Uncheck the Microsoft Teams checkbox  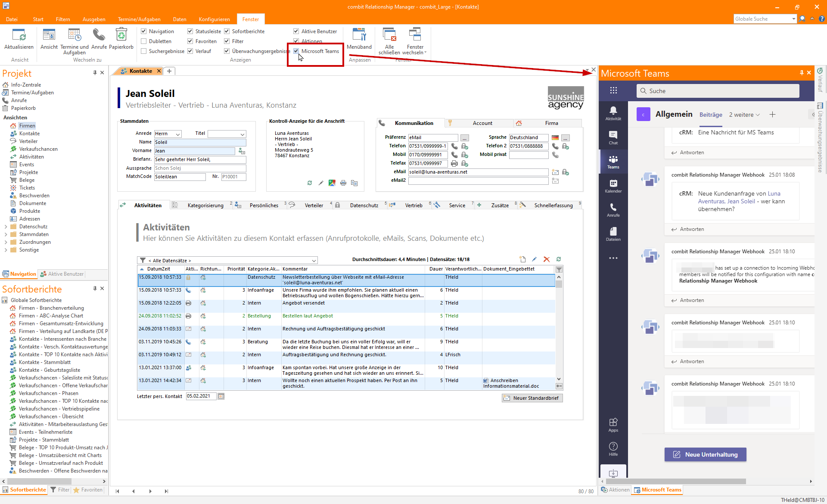pyautogui.click(x=296, y=51)
